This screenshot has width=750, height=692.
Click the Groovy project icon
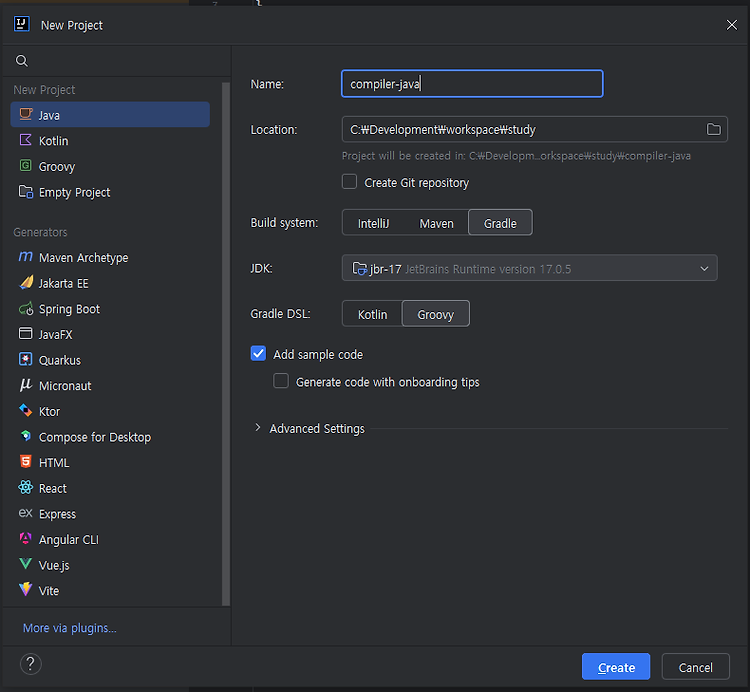click(25, 165)
